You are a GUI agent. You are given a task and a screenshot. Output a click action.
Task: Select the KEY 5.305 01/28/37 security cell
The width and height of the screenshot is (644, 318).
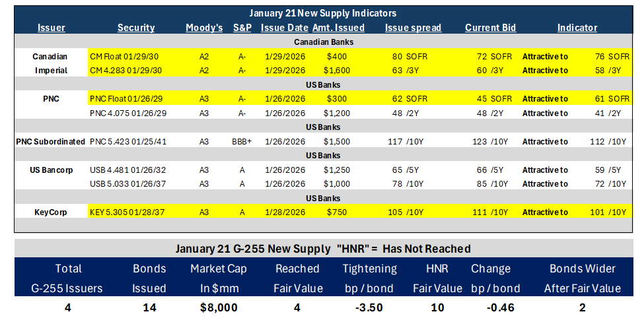coord(127,212)
